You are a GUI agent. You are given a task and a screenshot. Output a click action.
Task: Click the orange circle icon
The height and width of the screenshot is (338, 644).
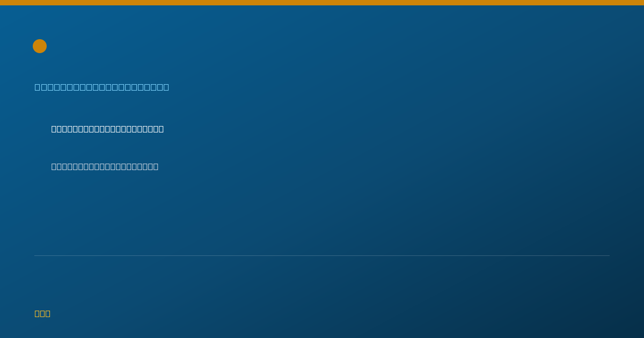pos(40,46)
